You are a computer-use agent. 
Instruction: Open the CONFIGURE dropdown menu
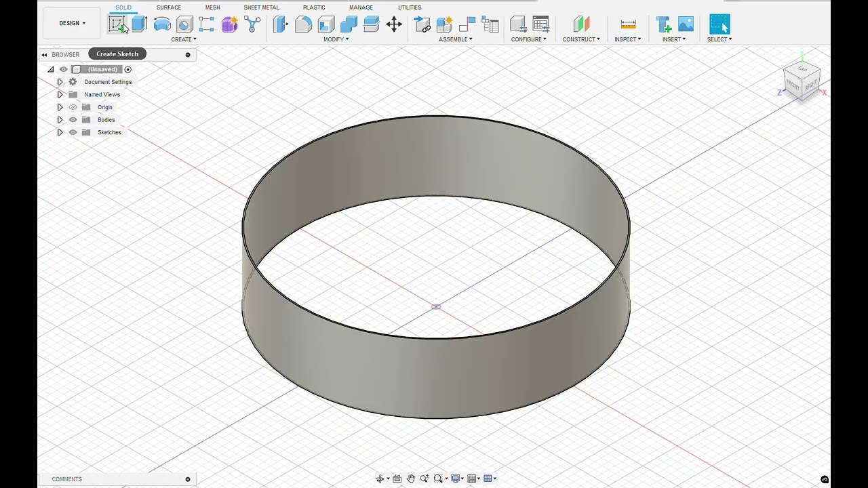(x=529, y=39)
